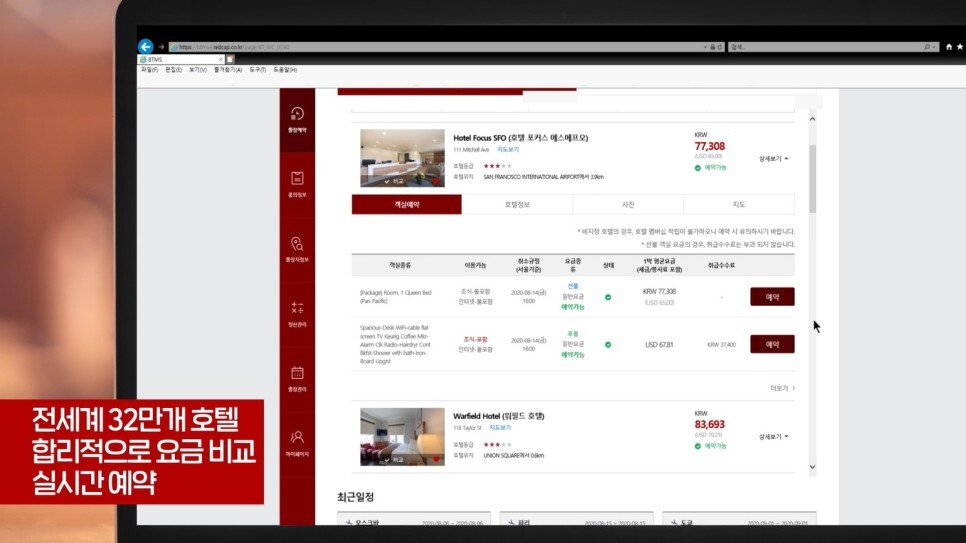Viewport: 966px width, 543px height.
Task: Expand 상세보기 for Warfield Hotel
Action: (773, 437)
